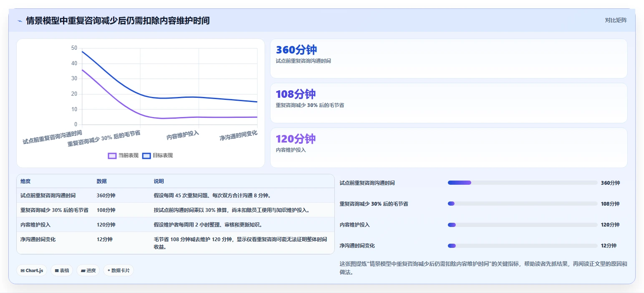Click the progress bar for 净沟通时间变化
644x293 pixels.
tap(523, 246)
